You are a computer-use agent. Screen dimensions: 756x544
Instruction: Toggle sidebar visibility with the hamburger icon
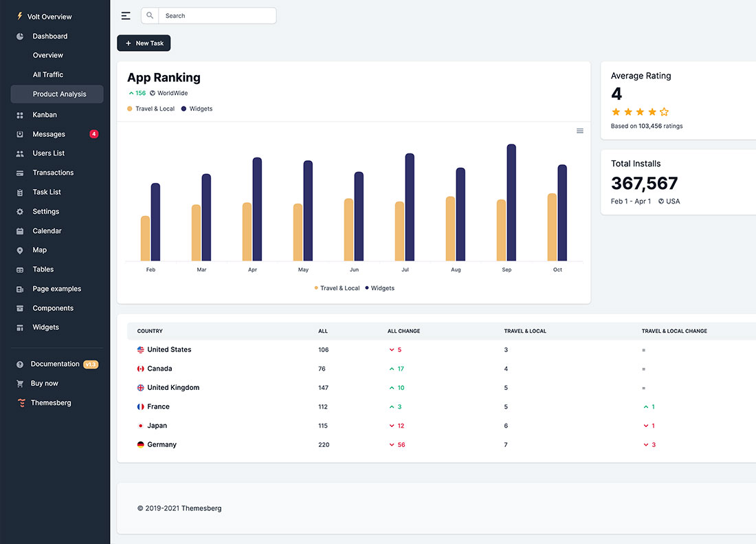pyautogui.click(x=126, y=15)
